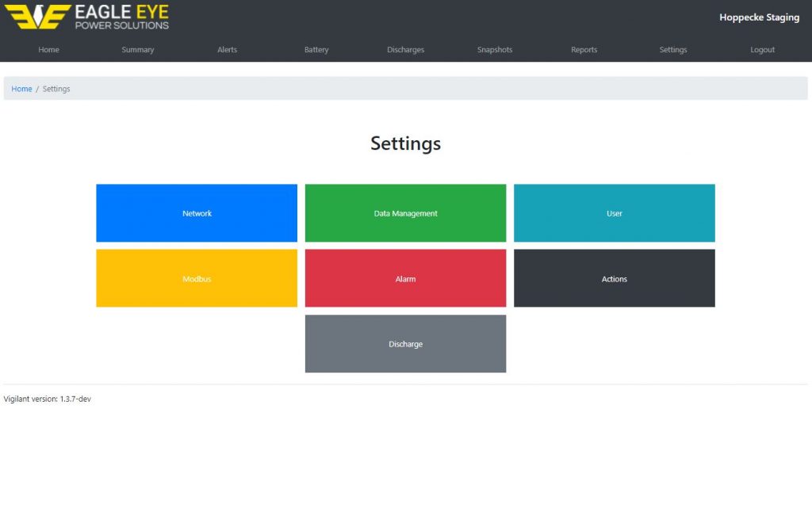Viewport: 812px width, 516px height.
Task: Go to the Summary page
Action: (138, 50)
